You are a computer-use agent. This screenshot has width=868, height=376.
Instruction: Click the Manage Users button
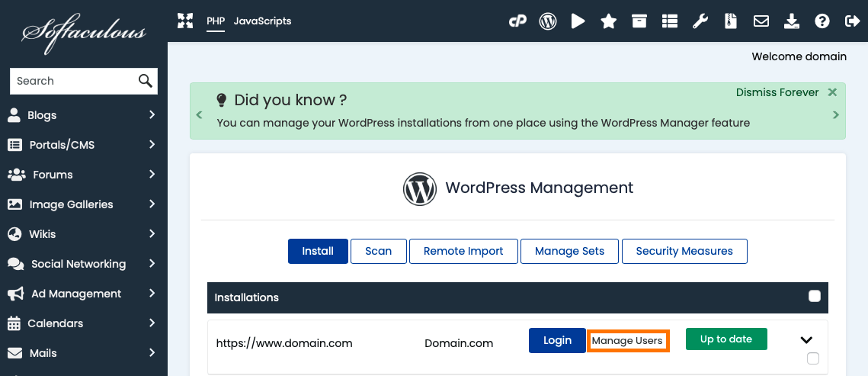tap(628, 341)
